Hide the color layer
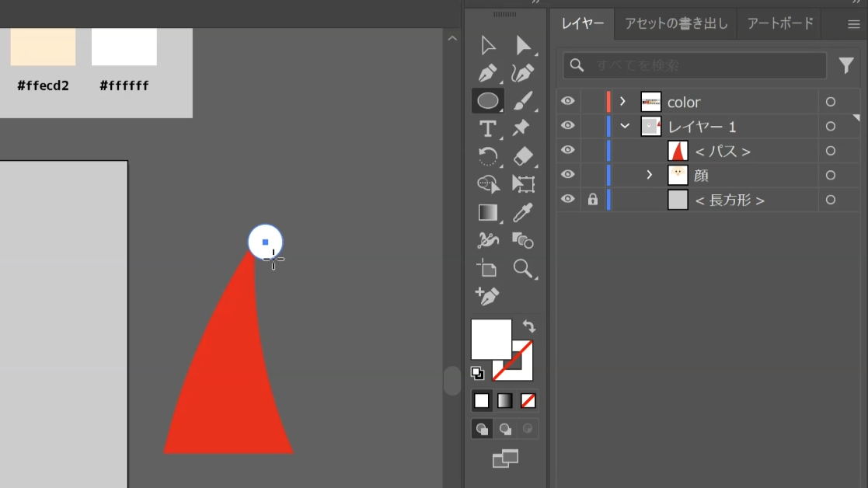868x488 pixels. [568, 101]
